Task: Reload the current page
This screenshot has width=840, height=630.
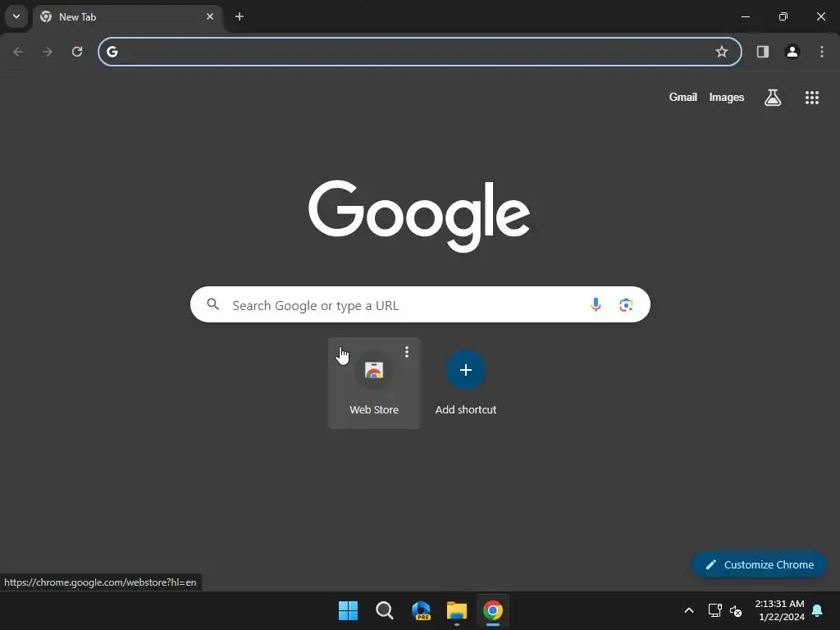Action: tap(77, 52)
